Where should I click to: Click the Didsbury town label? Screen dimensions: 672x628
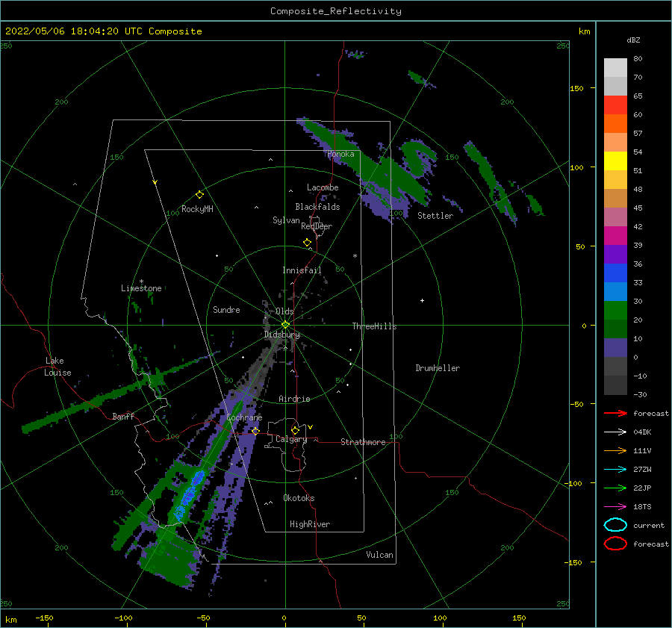coord(281,335)
